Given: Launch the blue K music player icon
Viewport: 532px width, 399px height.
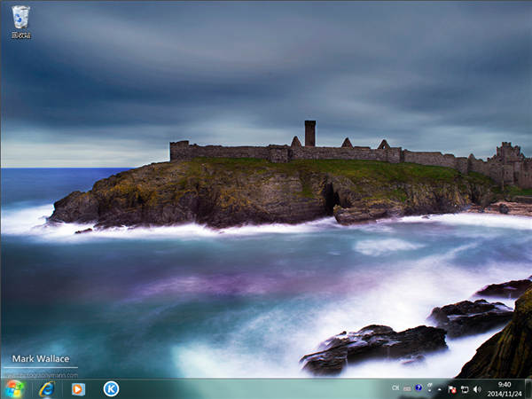Looking at the screenshot, I should [x=111, y=388].
